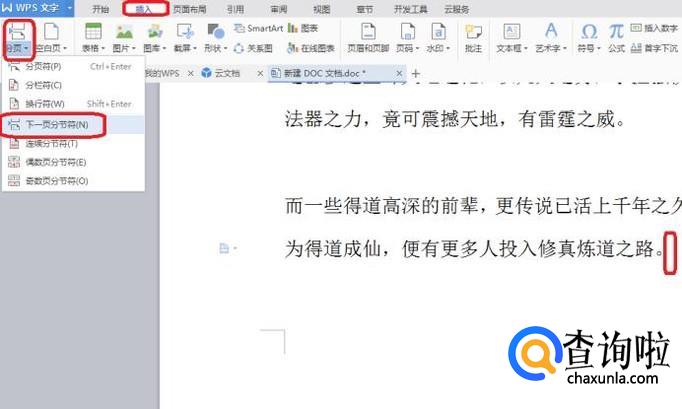This screenshot has width=682, height=409.
Task: Select 偶数页分节符(E) even page break
Action: tap(73, 162)
